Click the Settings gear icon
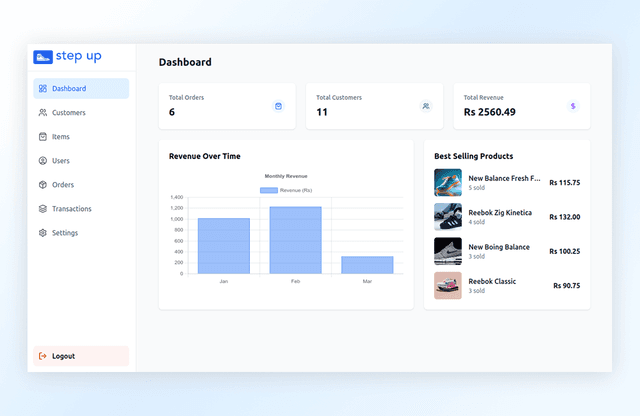The width and height of the screenshot is (640, 416). 42,233
